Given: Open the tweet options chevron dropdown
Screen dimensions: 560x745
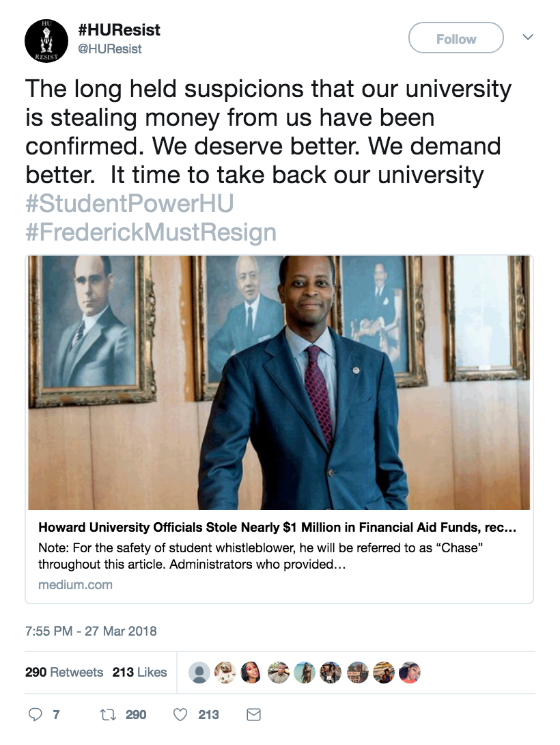Looking at the screenshot, I should pyautogui.click(x=527, y=37).
